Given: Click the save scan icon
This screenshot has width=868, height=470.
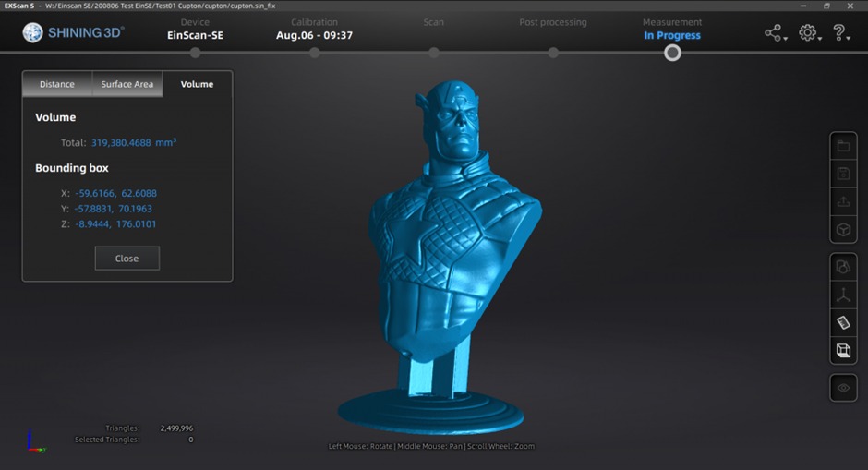Looking at the screenshot, I should tap(843, 174).
